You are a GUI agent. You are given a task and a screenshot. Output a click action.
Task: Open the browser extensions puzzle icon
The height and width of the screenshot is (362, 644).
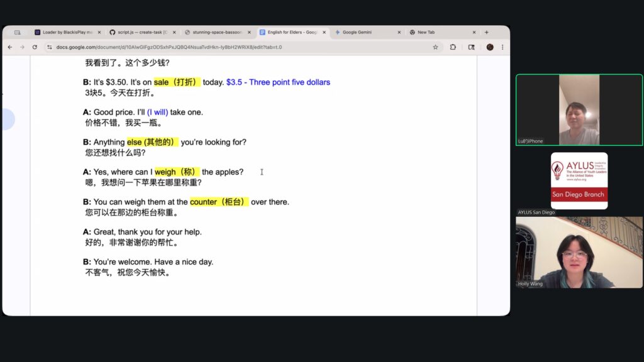pos(453,47)
